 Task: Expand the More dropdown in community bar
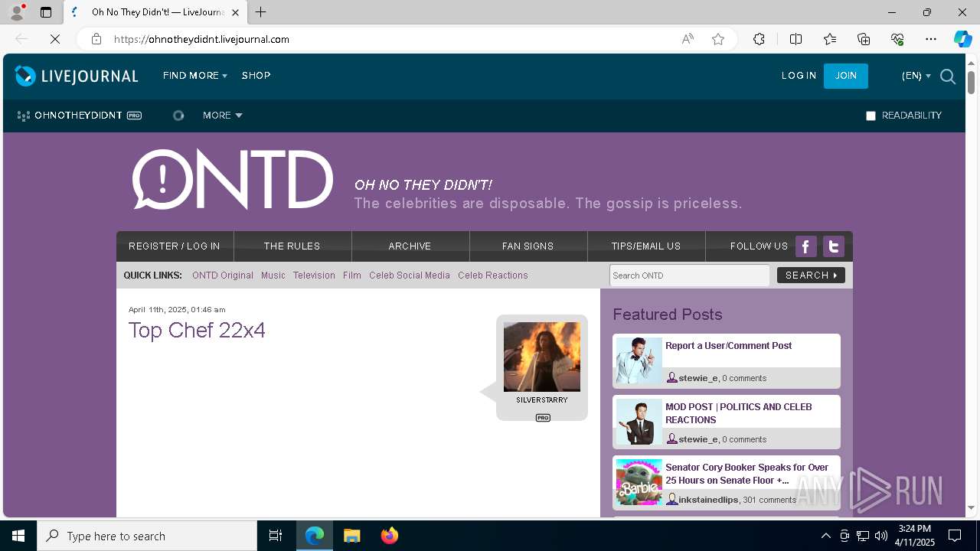(223, 116)
